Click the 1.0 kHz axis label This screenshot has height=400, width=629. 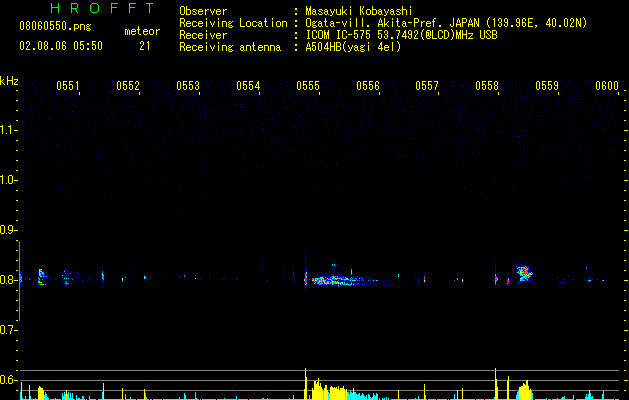pyautogui.click(x=8, y=180)
